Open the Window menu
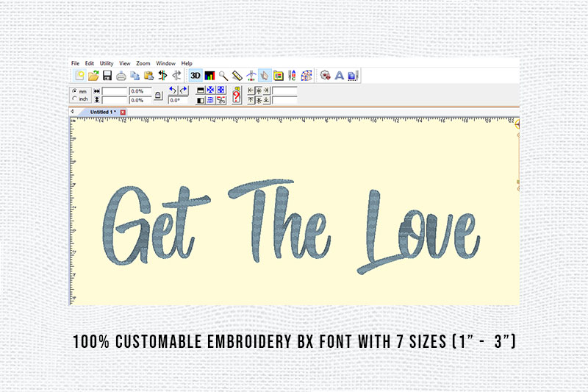 tap(166, 63)
